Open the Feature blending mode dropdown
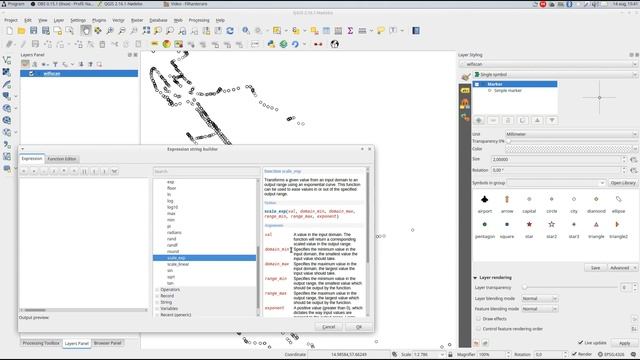The image size is (640, 360). tap(539, 309)
